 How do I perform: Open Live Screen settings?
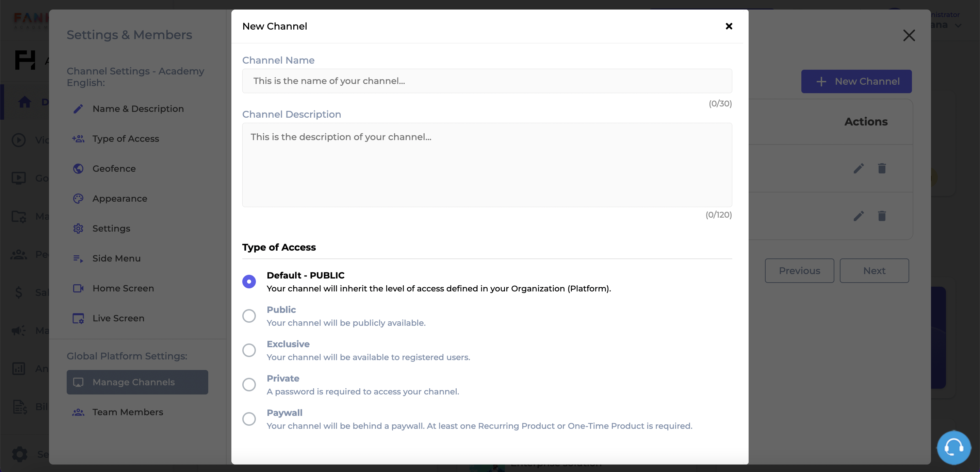click(x=137, y=318)
